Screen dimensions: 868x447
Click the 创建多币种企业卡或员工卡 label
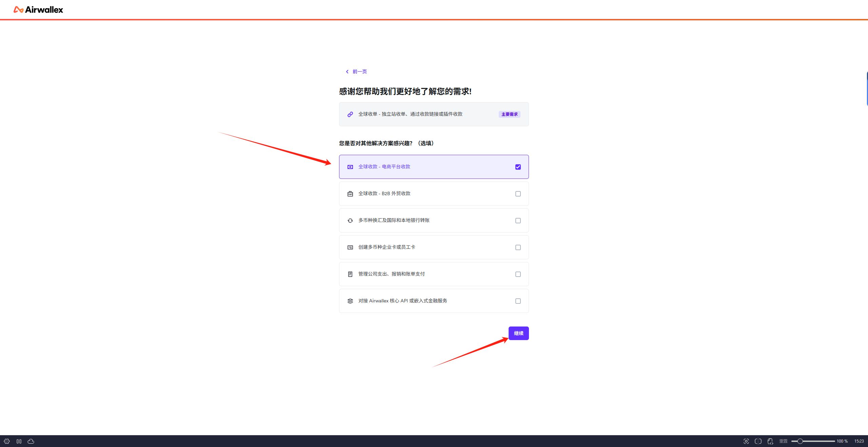[387, 247]
